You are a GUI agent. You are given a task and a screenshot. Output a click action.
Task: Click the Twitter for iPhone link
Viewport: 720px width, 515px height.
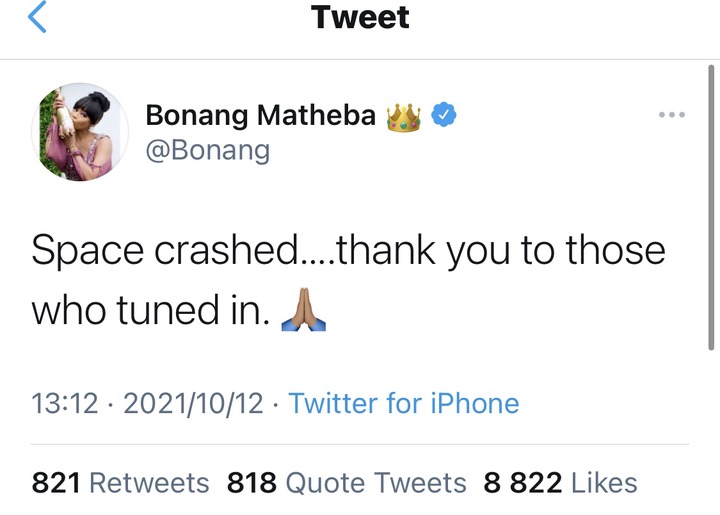pos(404,403)
